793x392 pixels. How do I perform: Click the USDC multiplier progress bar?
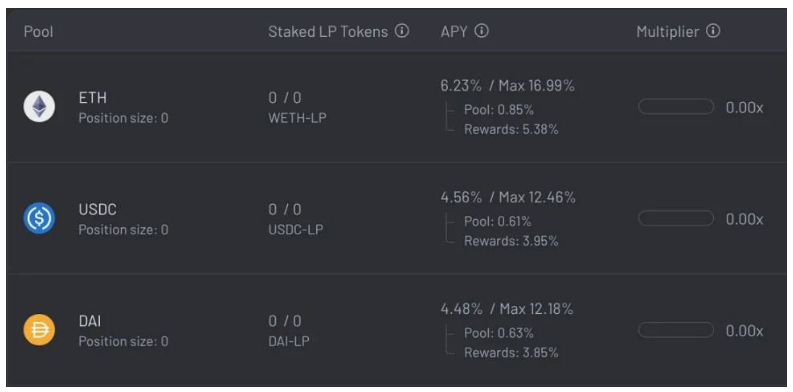click(x=676, y=219)
